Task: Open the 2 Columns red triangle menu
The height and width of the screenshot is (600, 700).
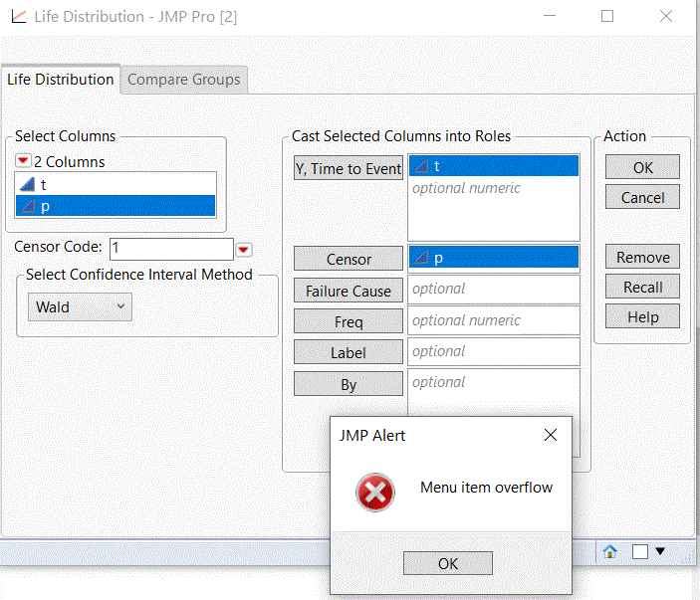Action: coord(23,161)
